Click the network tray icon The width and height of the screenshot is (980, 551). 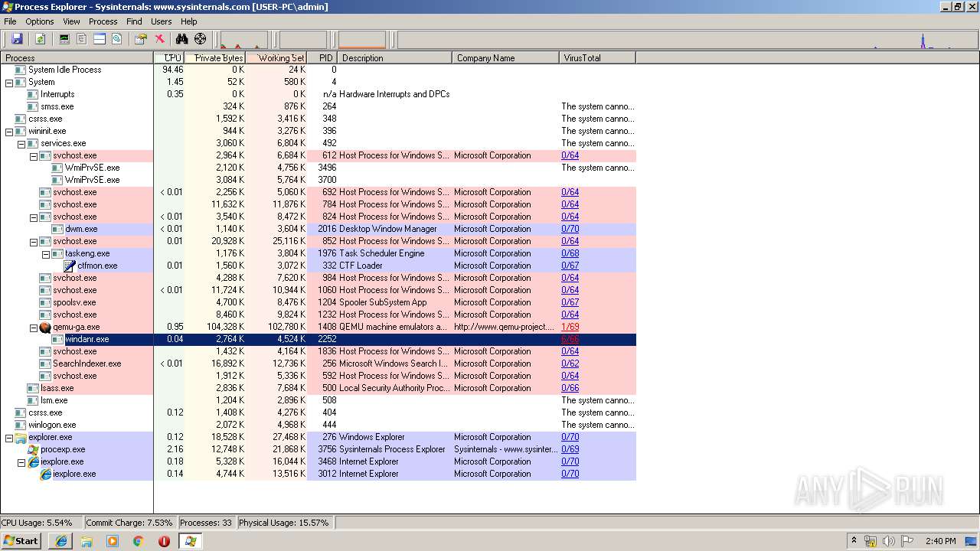point(871,541)
